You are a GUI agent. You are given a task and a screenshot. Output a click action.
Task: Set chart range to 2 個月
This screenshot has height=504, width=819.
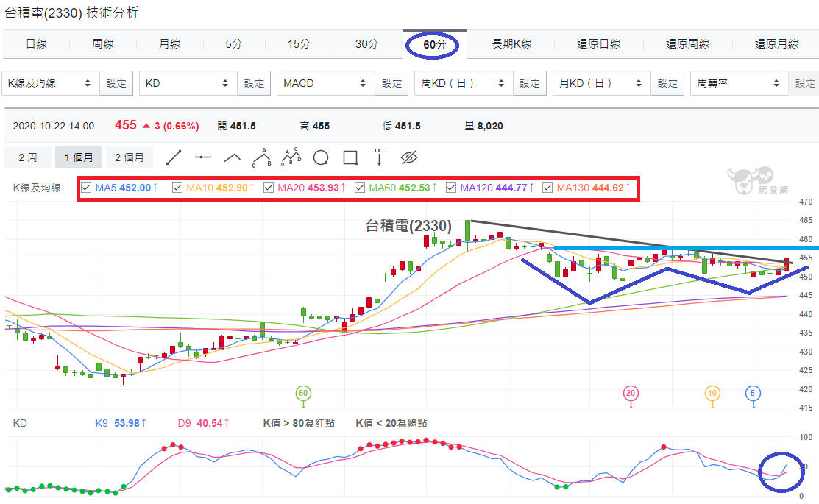click(130, 157)
